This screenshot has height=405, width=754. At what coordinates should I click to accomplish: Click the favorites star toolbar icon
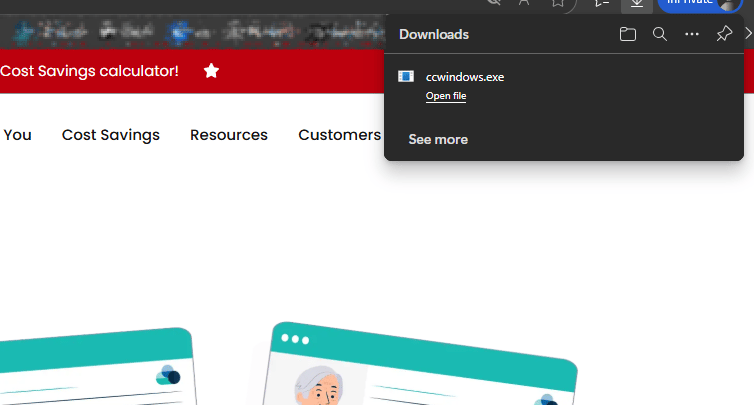pos(558,3)
